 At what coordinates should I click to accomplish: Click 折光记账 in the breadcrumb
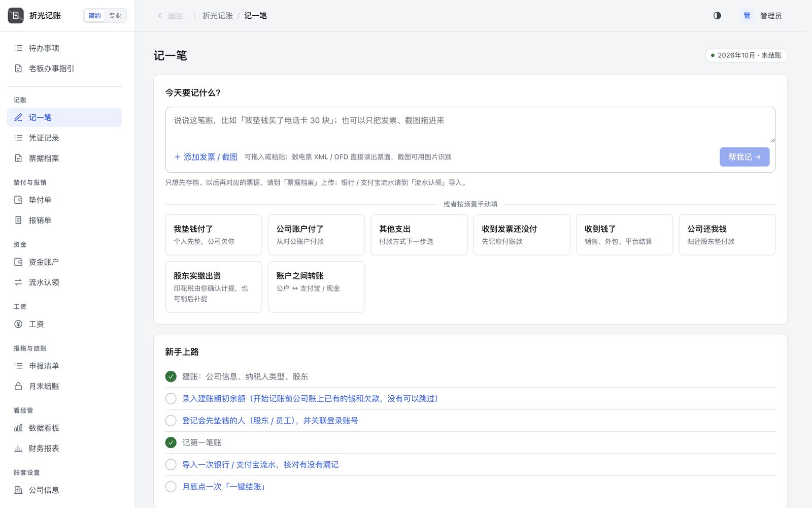tap(218, 16)
